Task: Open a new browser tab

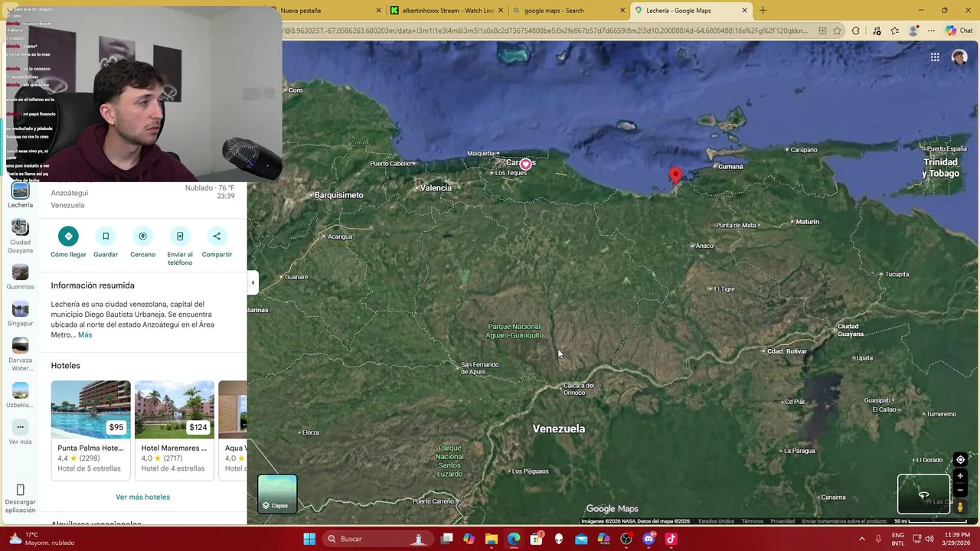Action: pyautogui.click(x=763, y=11)
